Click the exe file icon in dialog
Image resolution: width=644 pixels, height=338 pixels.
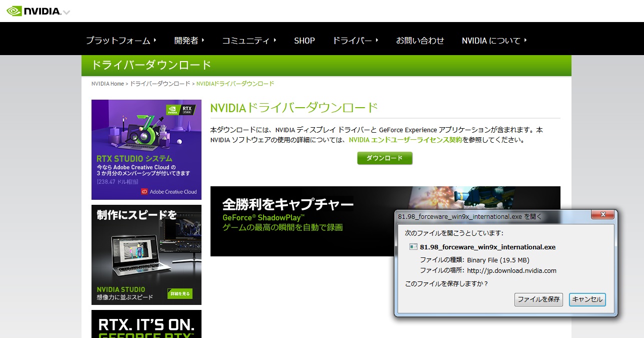pyautogui.click(x=413, y=247)
